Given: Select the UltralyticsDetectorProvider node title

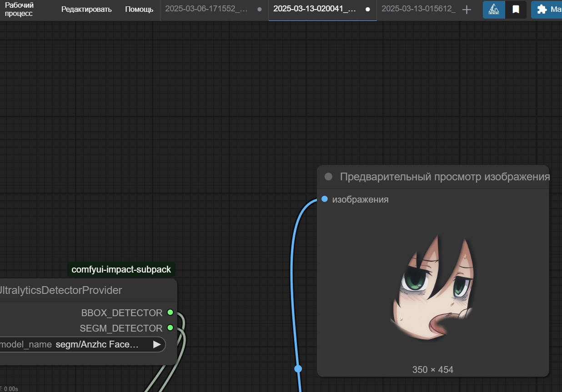Looking at the screenshot, I should tap(61, 290).
